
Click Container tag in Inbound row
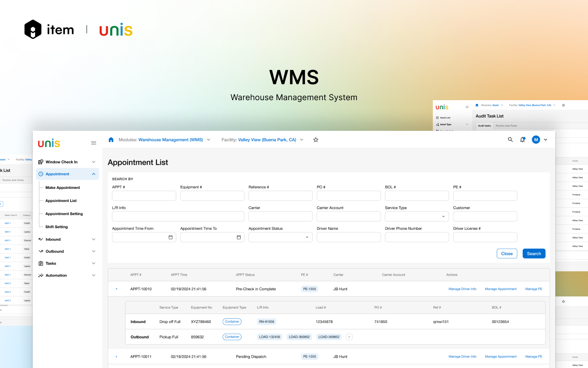232,322
